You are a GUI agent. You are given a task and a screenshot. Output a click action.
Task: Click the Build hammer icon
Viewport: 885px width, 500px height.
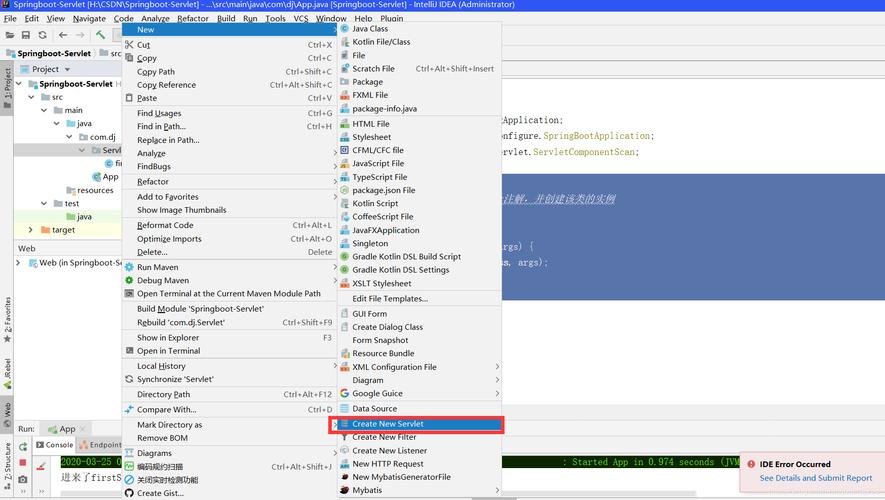(x=100, y=35)
